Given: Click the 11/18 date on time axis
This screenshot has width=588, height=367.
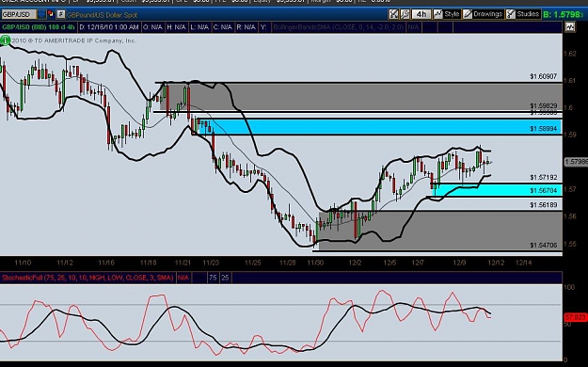Looking at the screenshot, I should (148, 263).
